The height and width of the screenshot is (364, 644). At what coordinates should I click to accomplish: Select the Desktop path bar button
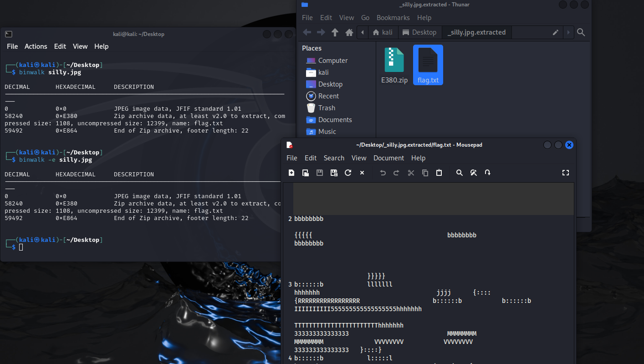(419, 32)
